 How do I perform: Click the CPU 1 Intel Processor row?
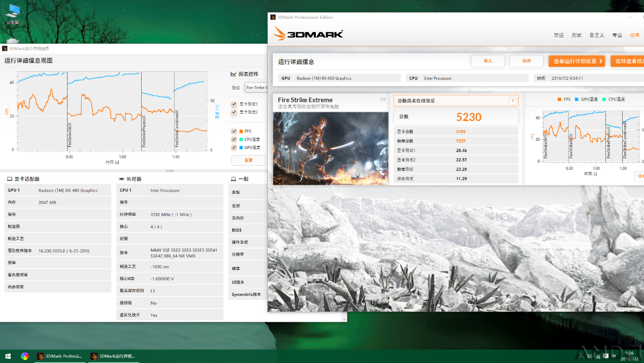coord(170,190)
